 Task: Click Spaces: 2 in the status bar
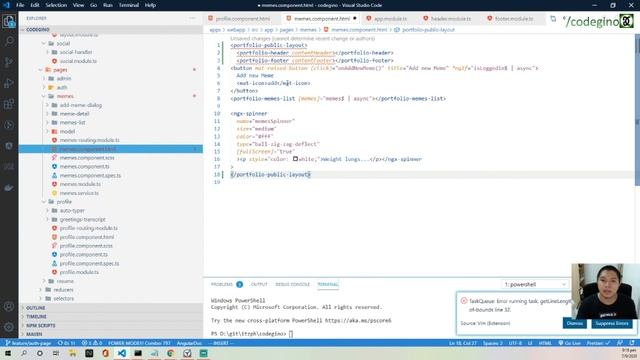click(x=493, y=343)
